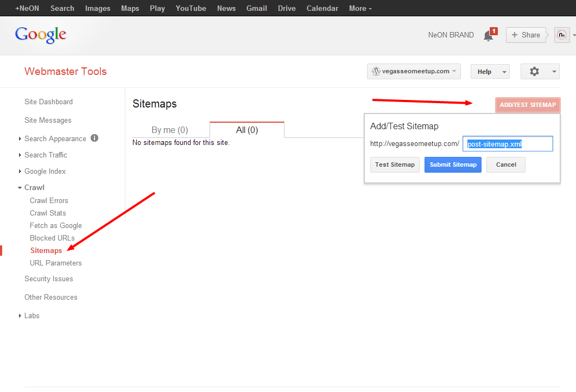Open the dropdown arrow next to gear

tap(554, 72)
